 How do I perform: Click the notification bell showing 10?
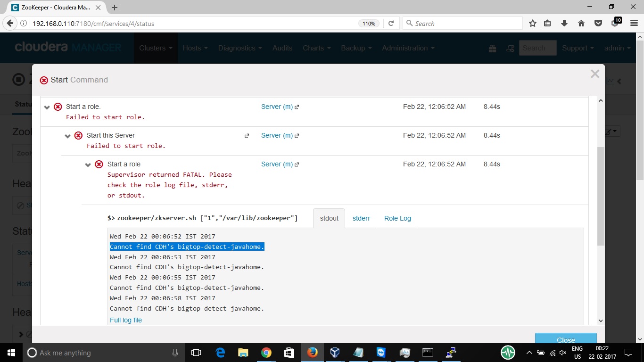point(615,23)
